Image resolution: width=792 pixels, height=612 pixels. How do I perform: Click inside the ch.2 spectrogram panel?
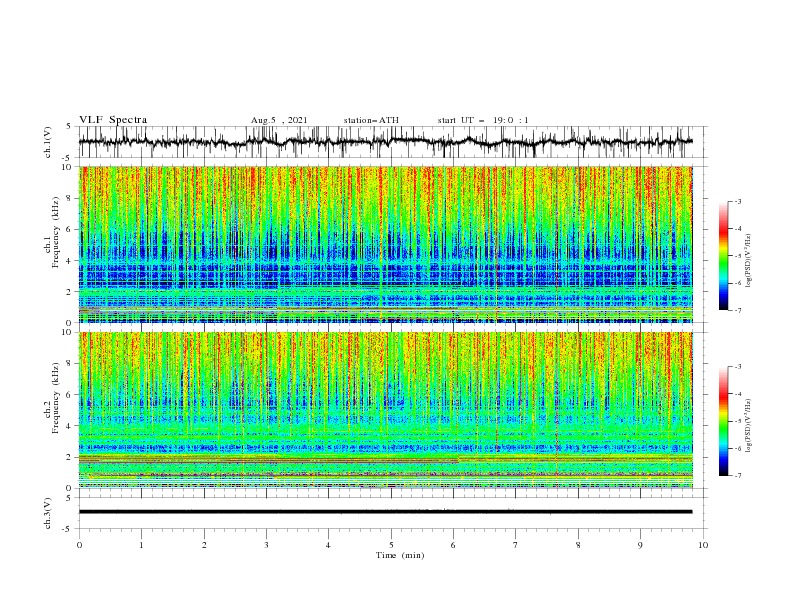(x=386, y=410)
